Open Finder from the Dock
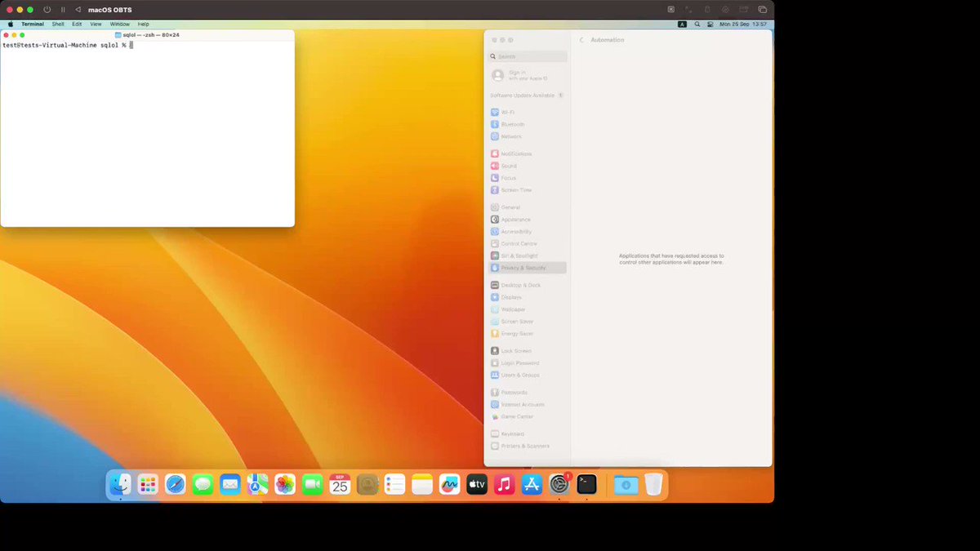 point(120,485)
